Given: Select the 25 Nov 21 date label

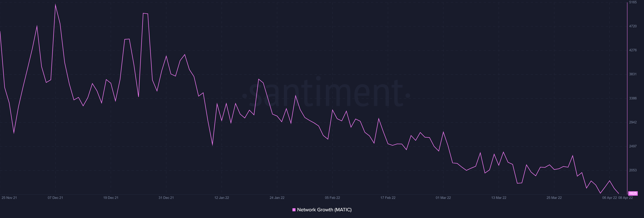Looking at the screenshot, I should [x=9, y=198].
